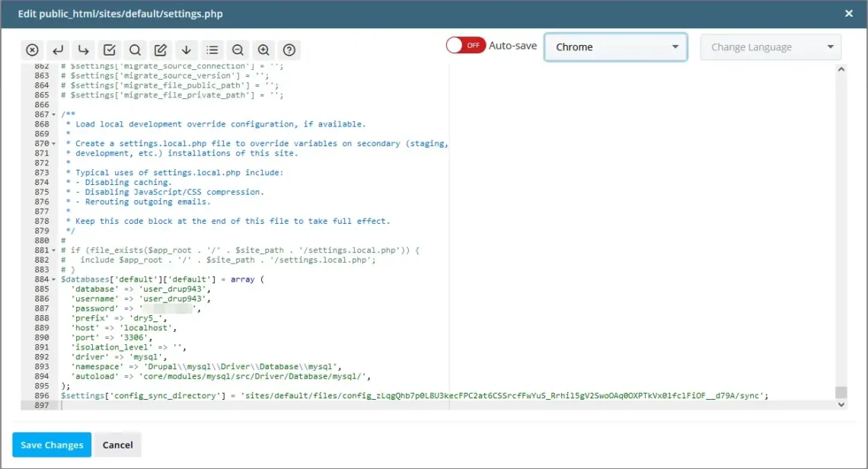This screenshot has width=868, height=469.
Task: Save the file with Save Changes button
Action: (51, 445)
